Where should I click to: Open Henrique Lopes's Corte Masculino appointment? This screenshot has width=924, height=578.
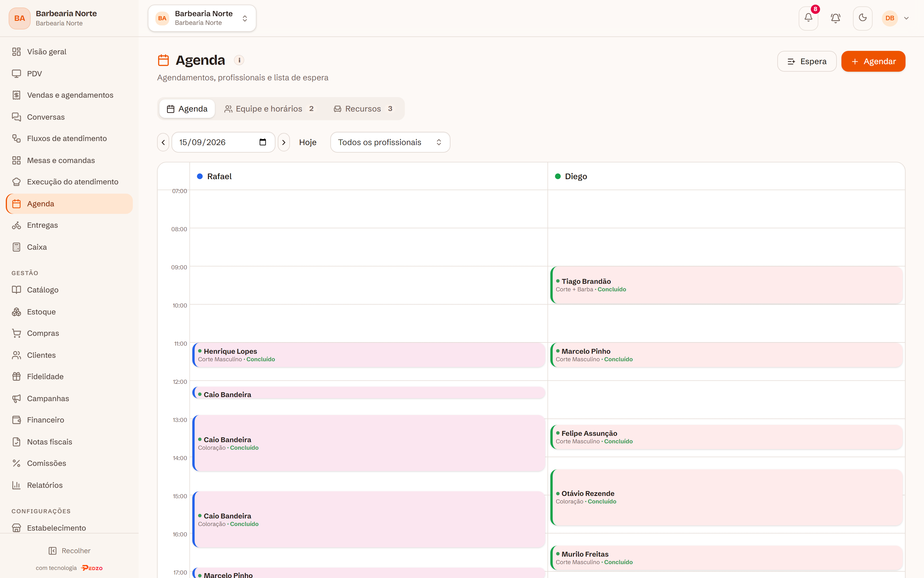369,355
